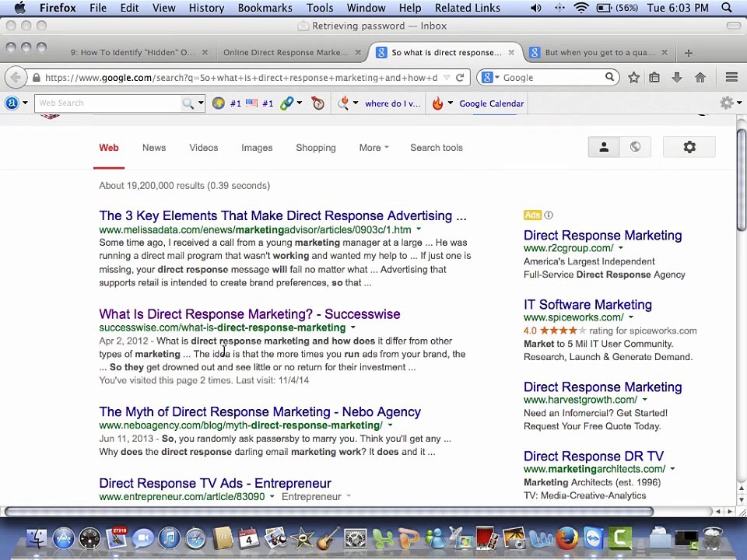Screen dimensions: 747x560
Task: Click the Wayback stopwatch toolbar icon
Action: (317, 103)
